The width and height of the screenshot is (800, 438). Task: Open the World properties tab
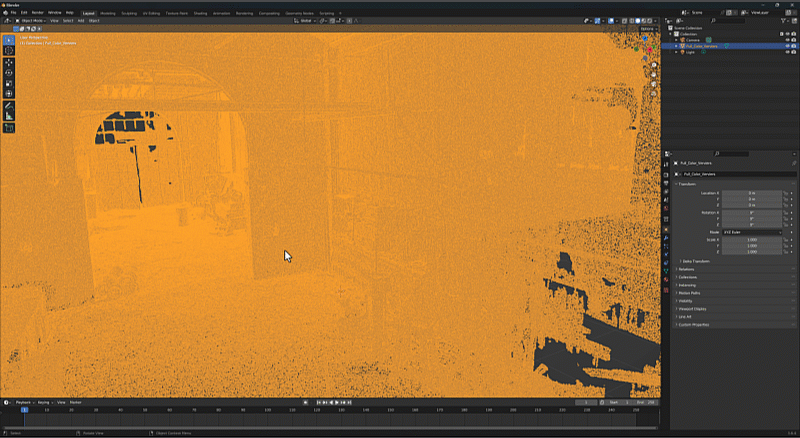coord(666,208)
